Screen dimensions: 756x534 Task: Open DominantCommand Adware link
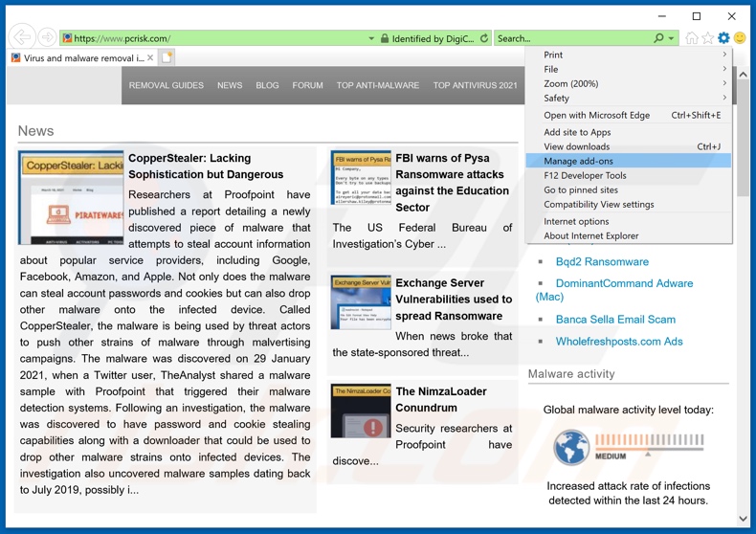[624, 283]
